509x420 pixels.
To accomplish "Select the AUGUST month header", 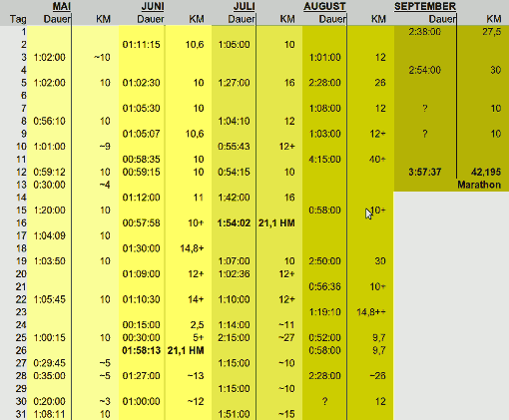I will click(324, 6).
